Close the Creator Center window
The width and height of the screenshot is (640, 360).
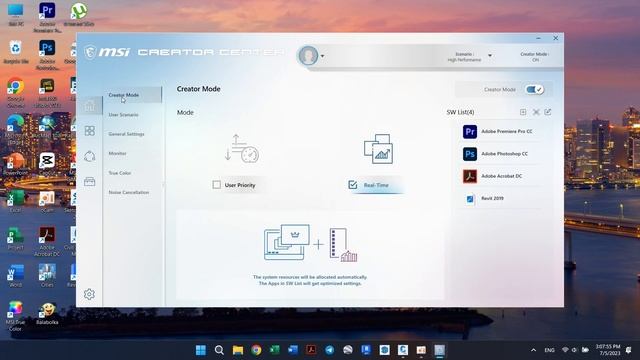[x=556, y=38]
